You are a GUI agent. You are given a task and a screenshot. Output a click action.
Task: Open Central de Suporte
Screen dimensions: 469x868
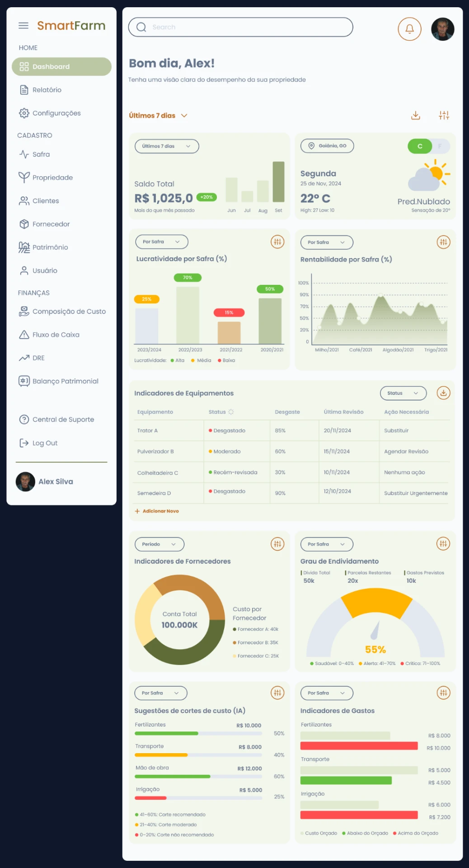point(56,420)
